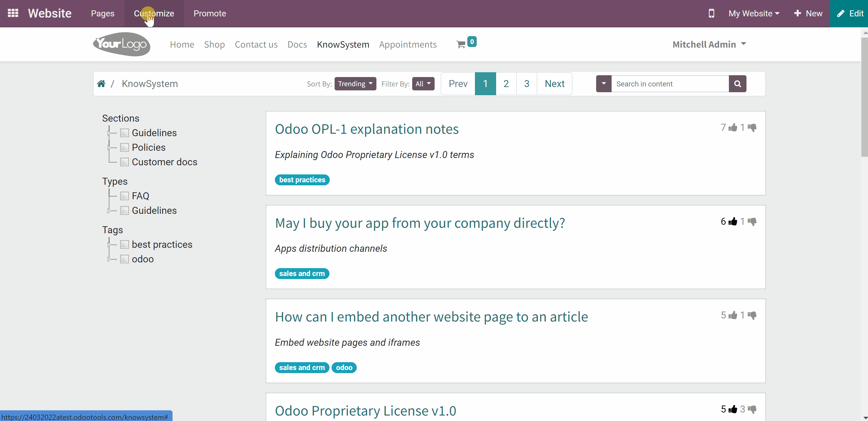Image resolution: width=868 pixels, height=421 pixels.
Task: Dislike Odoo Proprietary License v1.0 article
Action: pyautogui.click(x=752, y=409)
